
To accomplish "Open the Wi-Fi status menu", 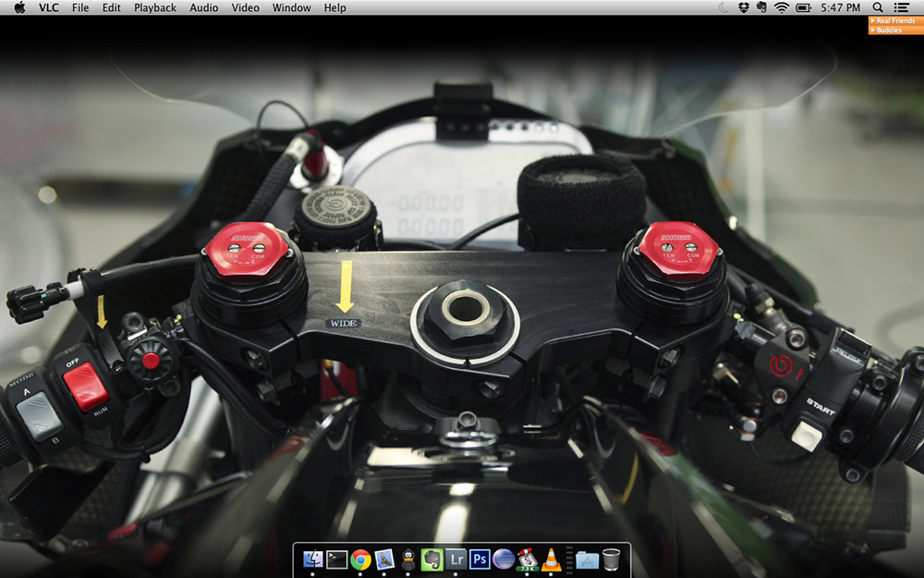I will point(782,7).
